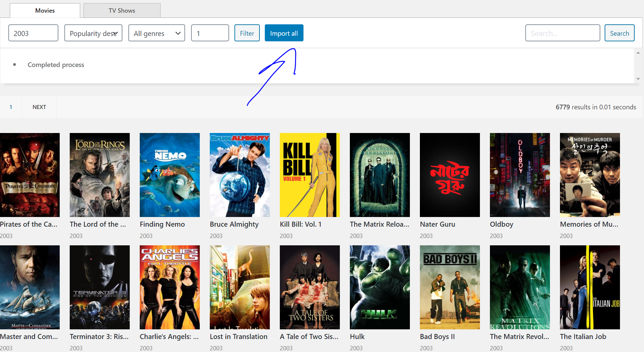Expand the All genres dropdown
Image resolution: width=644 pixels, height=352 pixels.
pyautogui.click(x=157, y=33)
